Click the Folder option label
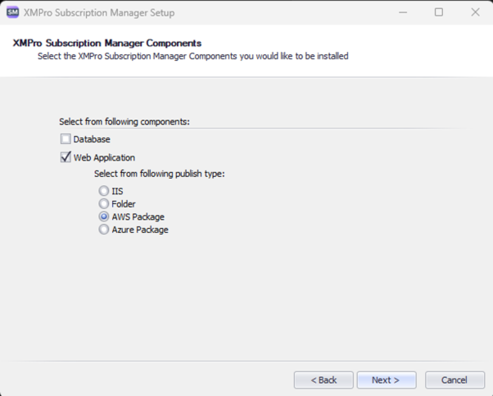The height and width of the screenshot is (396, 493). [x=123, y=204]
